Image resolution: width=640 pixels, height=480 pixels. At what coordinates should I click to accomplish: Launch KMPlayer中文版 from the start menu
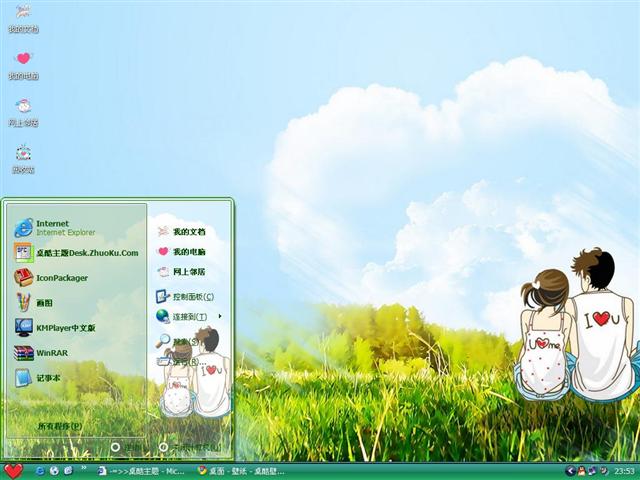coord(55,327)
